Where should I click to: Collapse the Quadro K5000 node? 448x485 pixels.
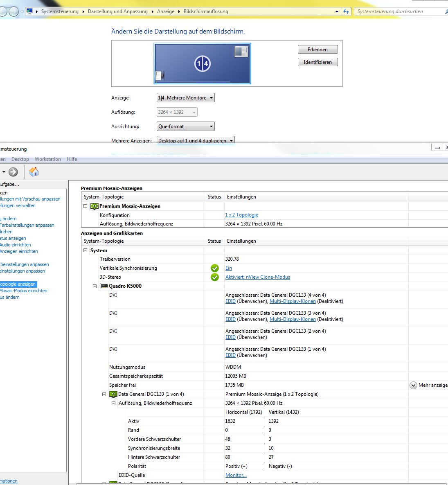tap(95, 286)
